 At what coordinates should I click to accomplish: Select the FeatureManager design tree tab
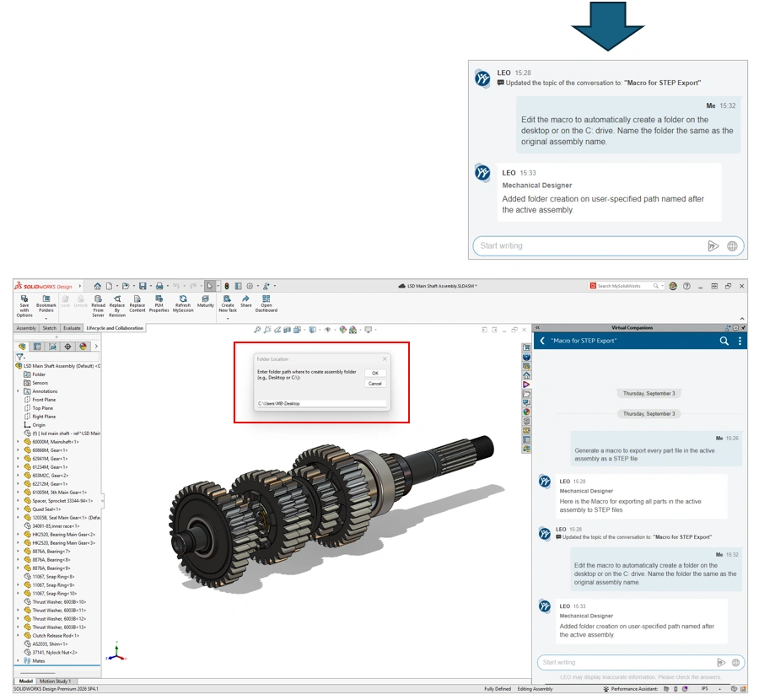[x=22, y=346]
